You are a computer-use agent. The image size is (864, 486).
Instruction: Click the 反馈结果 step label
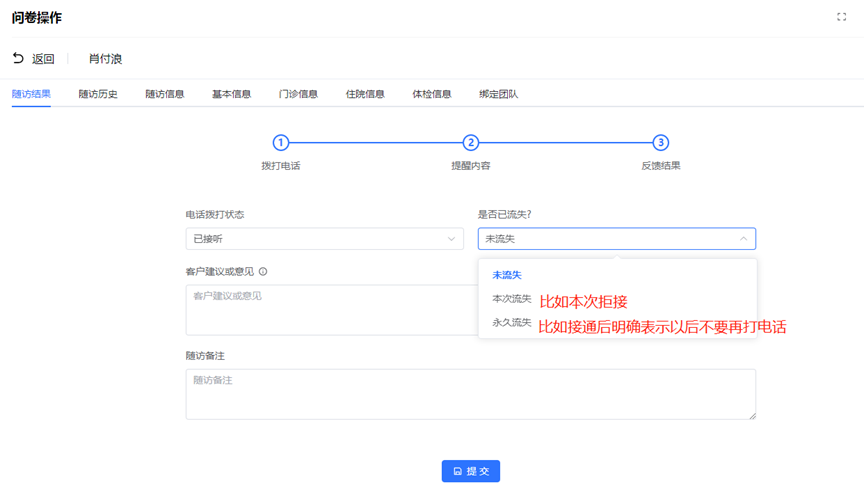pos(661,165)
